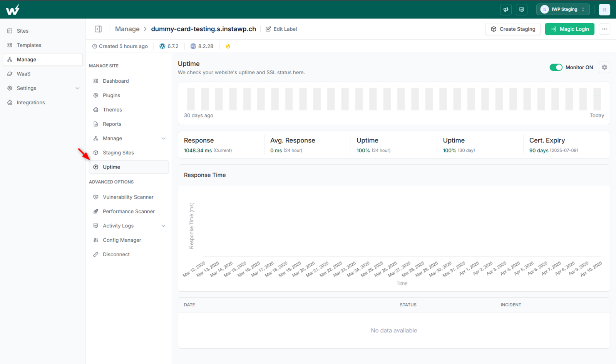Click the Themes palette icon
This screenshot has height=364, width=616.
tap(96, 110)
